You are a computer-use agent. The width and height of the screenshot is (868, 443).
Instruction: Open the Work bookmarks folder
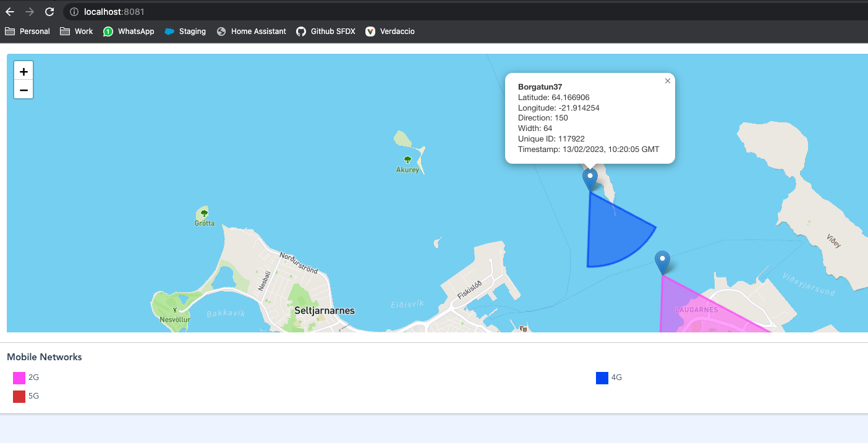pyautogui.click(x=75, y=31)
